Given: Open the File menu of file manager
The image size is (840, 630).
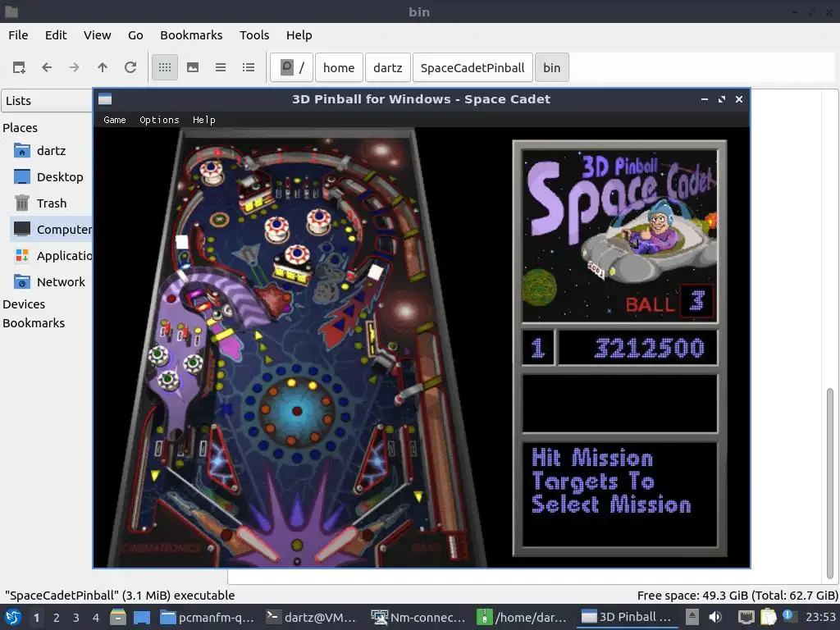Looking at the screenshot, I should coord(18,35).
